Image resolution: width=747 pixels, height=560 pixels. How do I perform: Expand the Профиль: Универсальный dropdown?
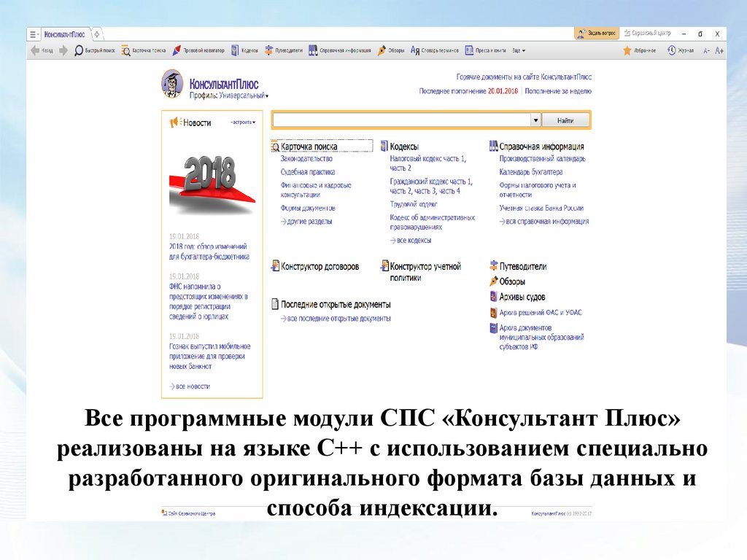pos(228,96)
